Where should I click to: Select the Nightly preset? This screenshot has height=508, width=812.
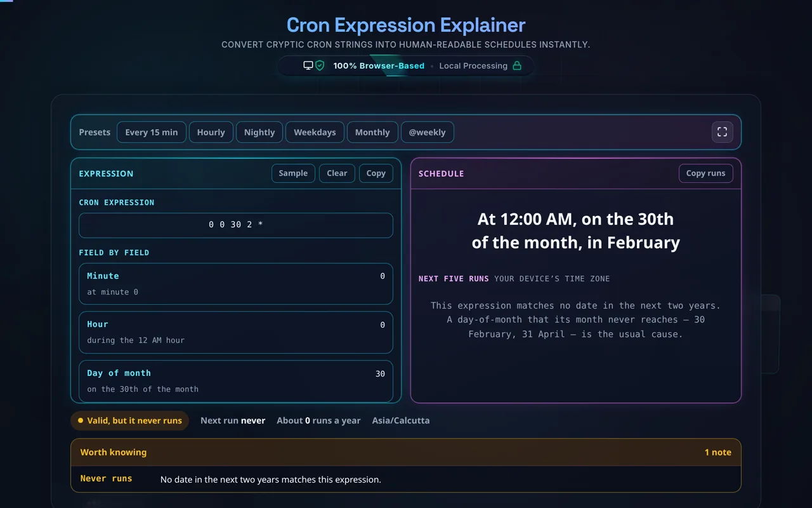pos(259,132)
